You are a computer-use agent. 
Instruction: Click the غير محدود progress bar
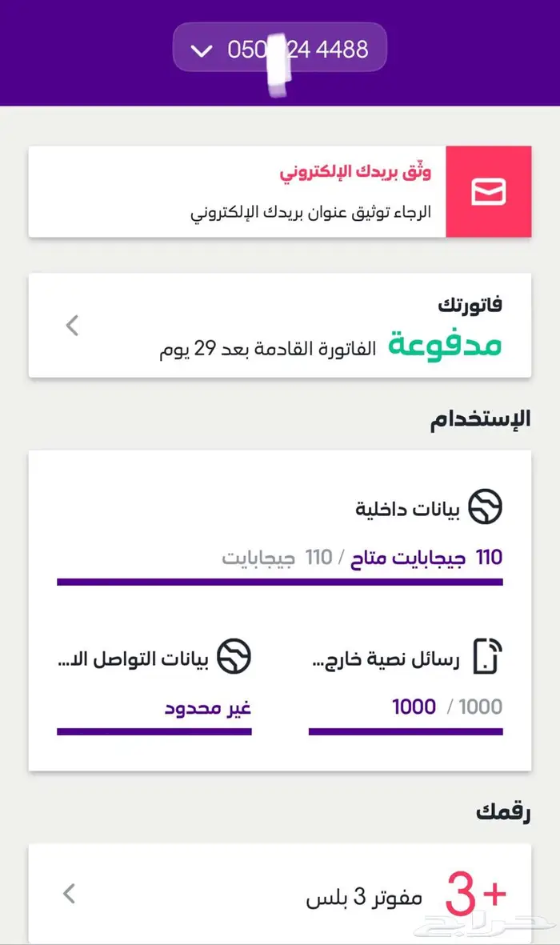[x=154, y=731]
